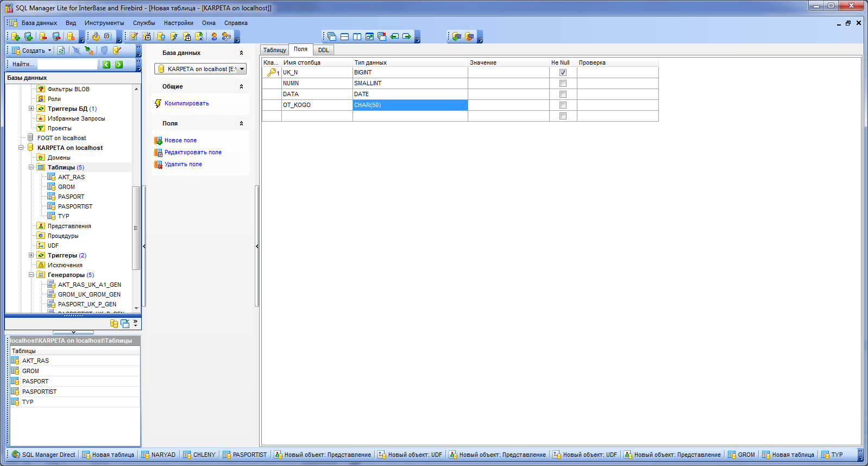Check Not Null in the empty last row
Viewport: 868px width, 466px height.
click(x=563, y=116)
